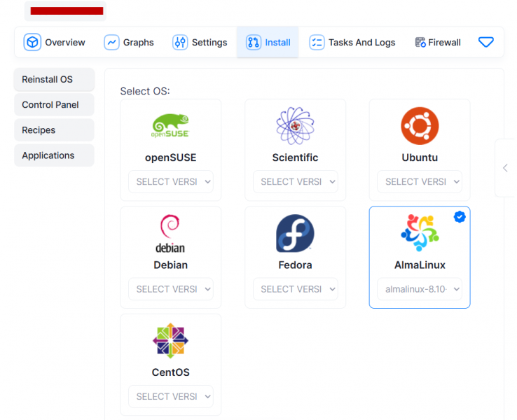Click the Graphs line chart icon
Viewport: 517px width, 420px height.
click(111, 42)
